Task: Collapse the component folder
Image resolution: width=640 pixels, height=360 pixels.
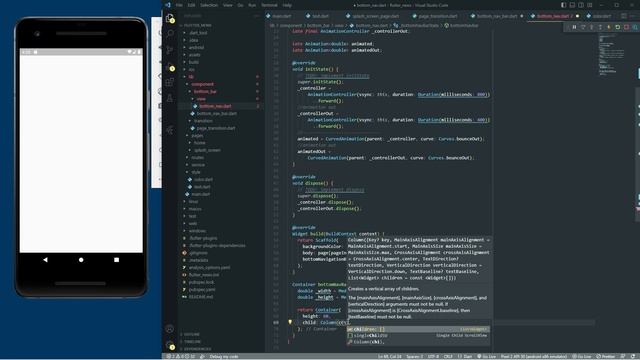Action: (202, 84)
